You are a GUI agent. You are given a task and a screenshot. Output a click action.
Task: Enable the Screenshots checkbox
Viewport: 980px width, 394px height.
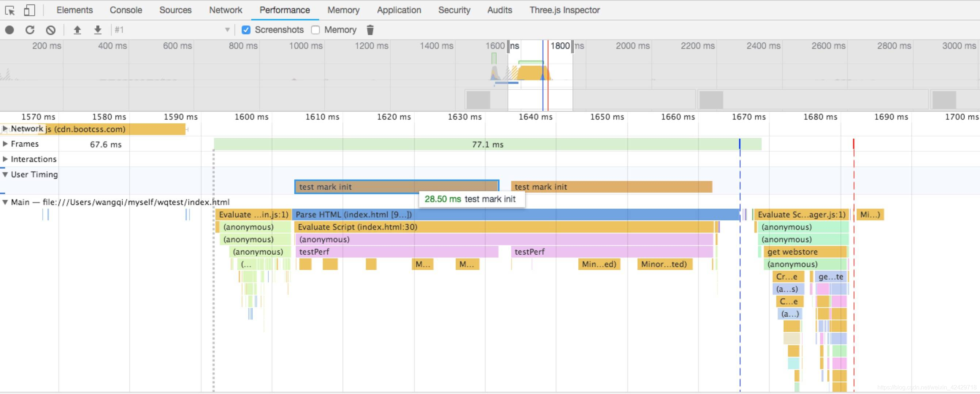246,30
